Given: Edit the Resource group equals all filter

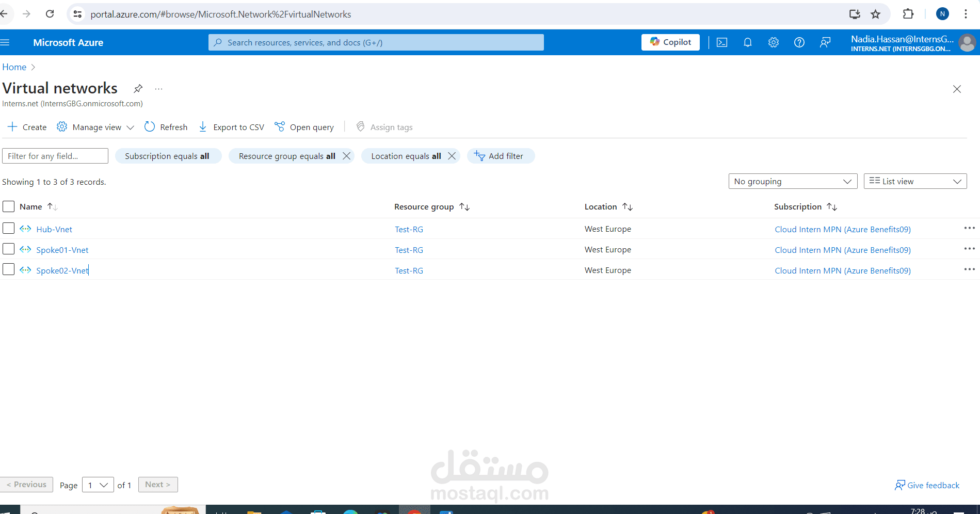Looking at the screenshot, I should pyautogui.click(x=286, y=156).
